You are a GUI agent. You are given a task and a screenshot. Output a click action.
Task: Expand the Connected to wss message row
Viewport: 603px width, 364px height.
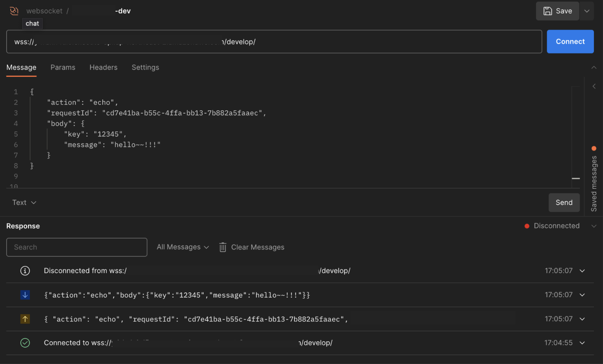coord(582,343)
